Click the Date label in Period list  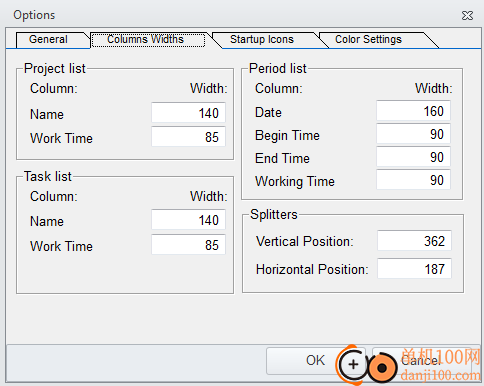[x=268, y=112]
